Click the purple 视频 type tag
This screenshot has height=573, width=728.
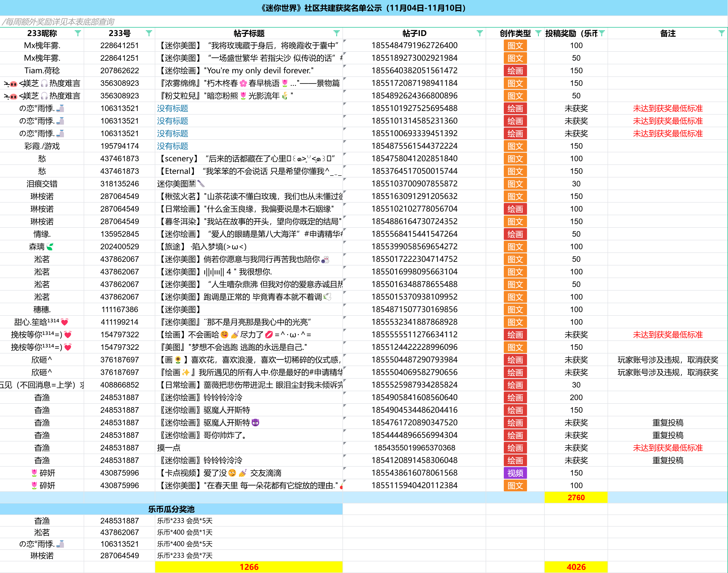click(515, 473)
